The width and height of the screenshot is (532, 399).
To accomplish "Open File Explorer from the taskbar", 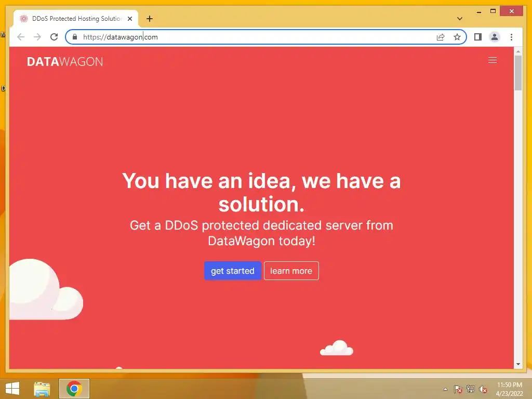I will coord(42,389).
